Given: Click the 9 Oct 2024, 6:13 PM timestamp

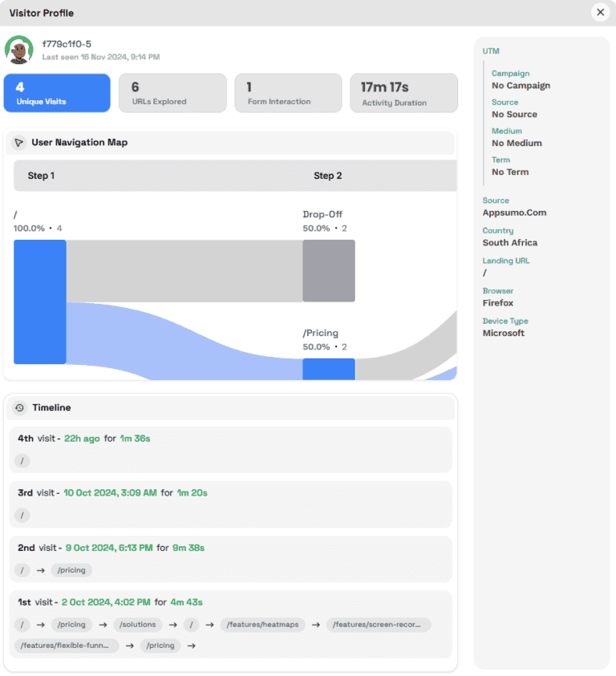Looking at the screenshot, I should click(109, 548).
